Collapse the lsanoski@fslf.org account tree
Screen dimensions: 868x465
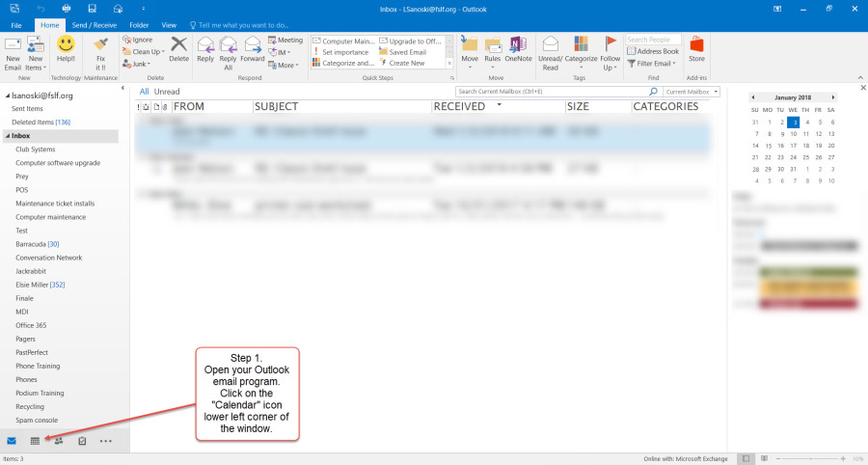point(7,96)
